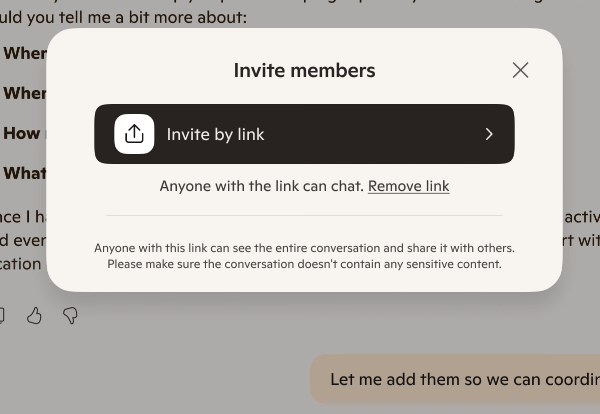The height and width of the screenshot is (414, 600).
Task: Open the chevron arrow on the invite row
Action: click(489, 134)
